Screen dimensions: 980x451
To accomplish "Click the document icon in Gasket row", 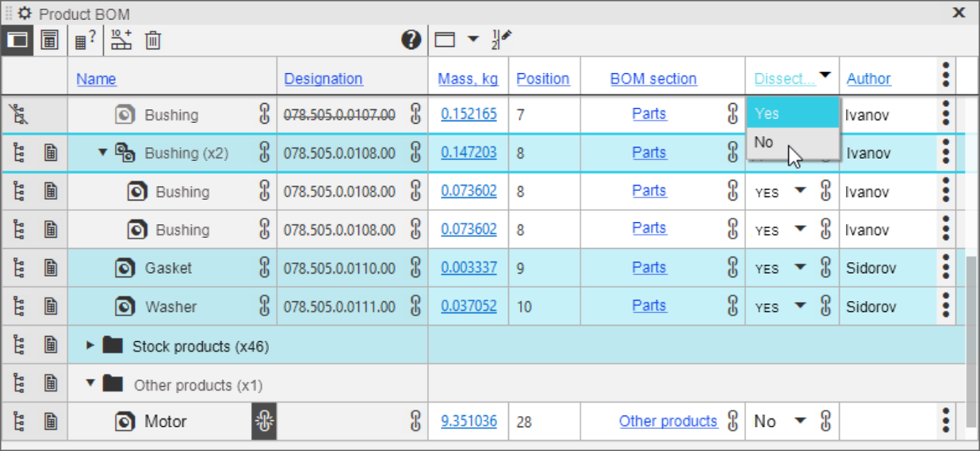I will point(51,268).
